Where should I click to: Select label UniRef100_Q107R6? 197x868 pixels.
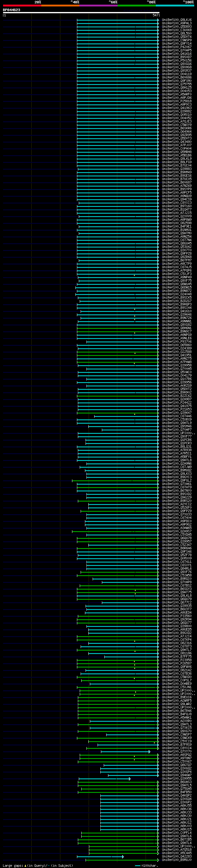click(x=176, y=379)
